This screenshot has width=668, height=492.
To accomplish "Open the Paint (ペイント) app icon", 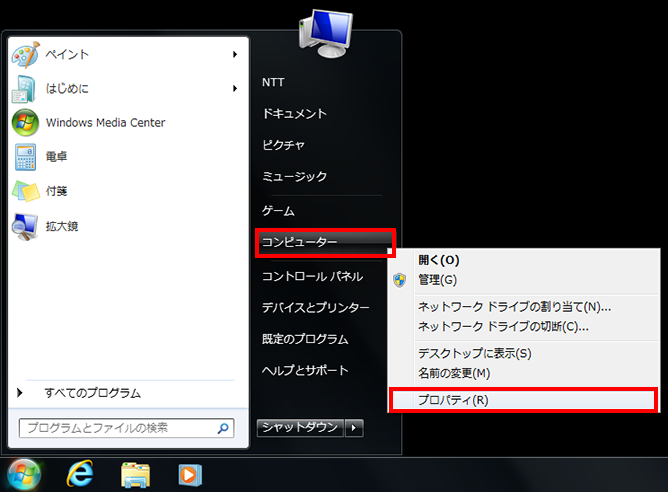I will pos(25,54).
